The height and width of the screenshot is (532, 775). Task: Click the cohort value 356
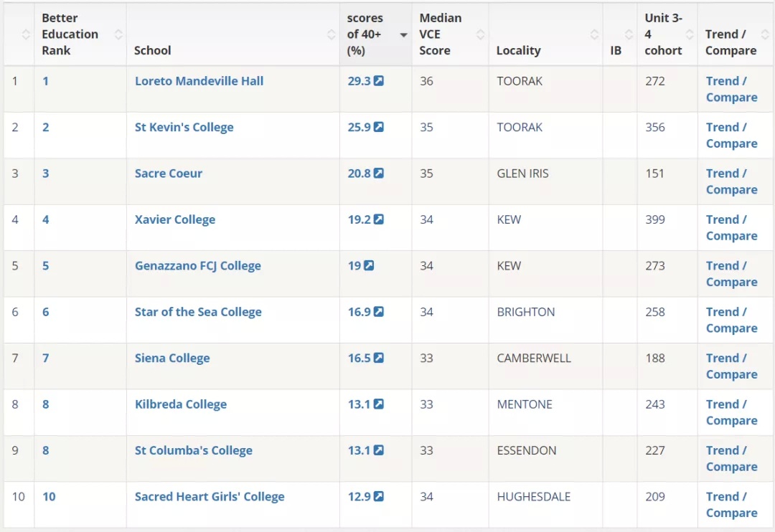(x=655, y=128)
